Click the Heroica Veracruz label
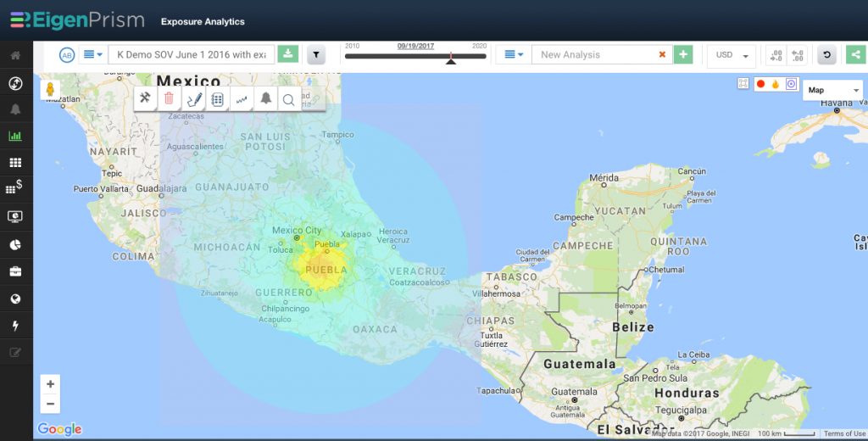Viewport: 868px width, 441px height. 393,236
